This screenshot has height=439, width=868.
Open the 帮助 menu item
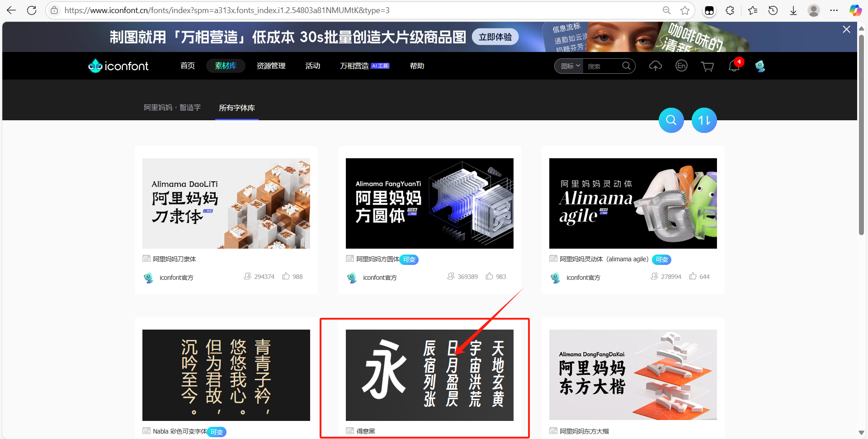coord(417,66)
